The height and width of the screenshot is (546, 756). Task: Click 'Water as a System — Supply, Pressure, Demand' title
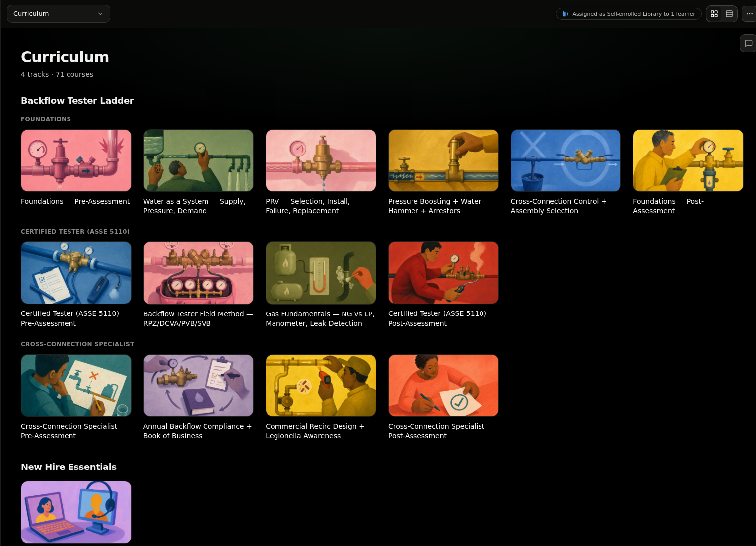pyautogui.click(x=195, y=206)
